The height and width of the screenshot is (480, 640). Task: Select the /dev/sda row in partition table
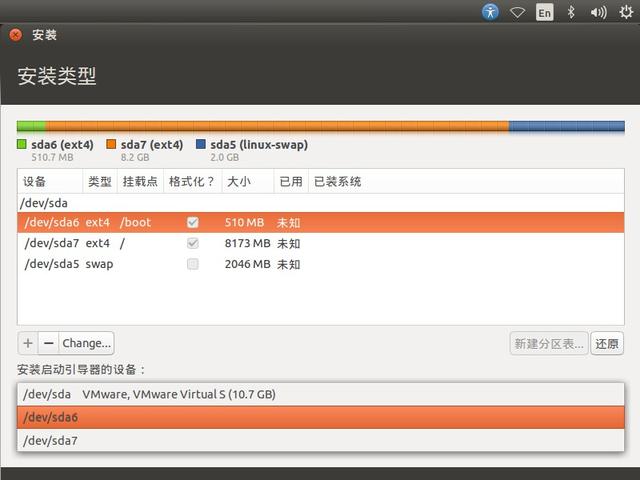click(320, 203)
